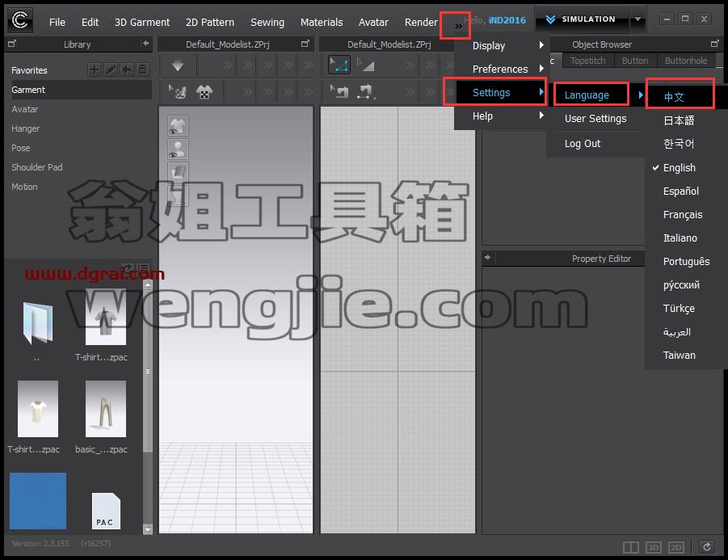
Task: Select the blue fabric swatch thumbnail
Action: click(38, 500)
